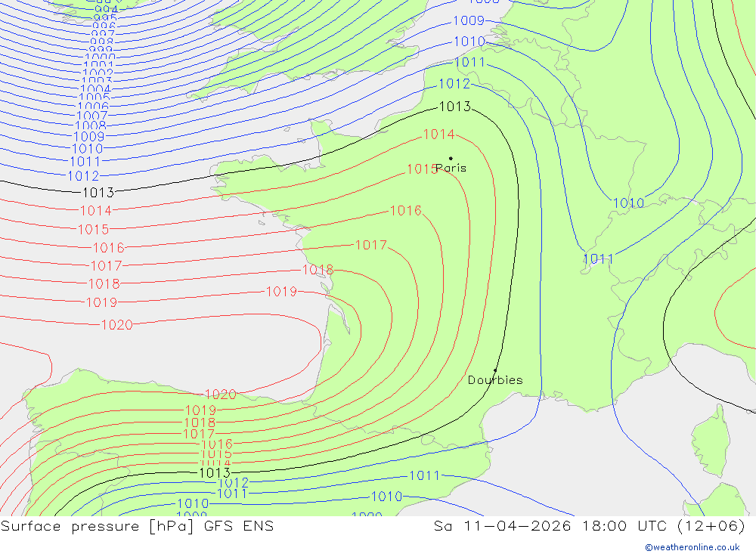
Task: Click the blue 1011 label on the Spanish Mediterranean coast
Action: tap(424, 475)
